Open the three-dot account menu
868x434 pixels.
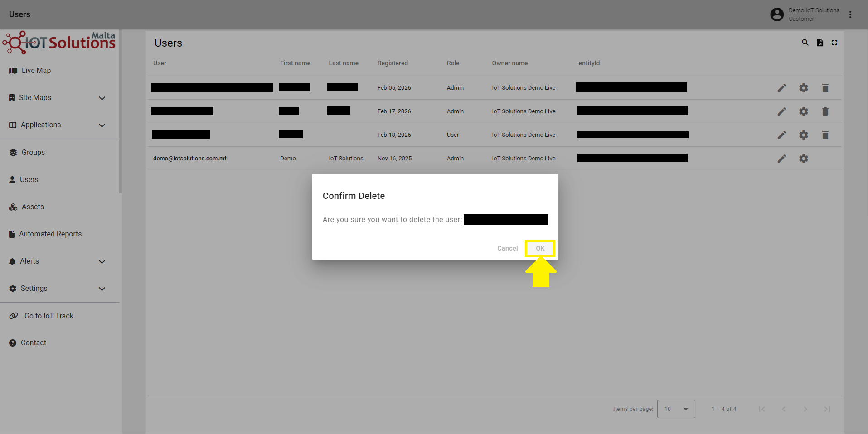coord(850,14)
